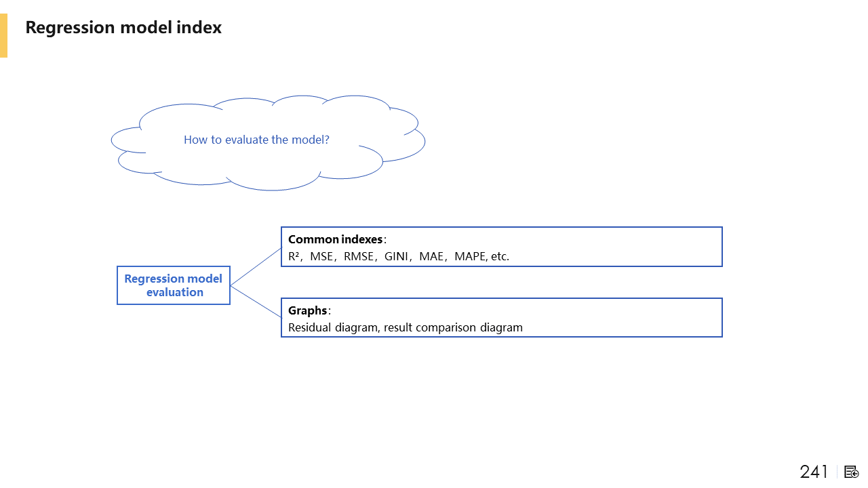Click the bold Graphs heading
868x488 pixels.
(307, 310)
